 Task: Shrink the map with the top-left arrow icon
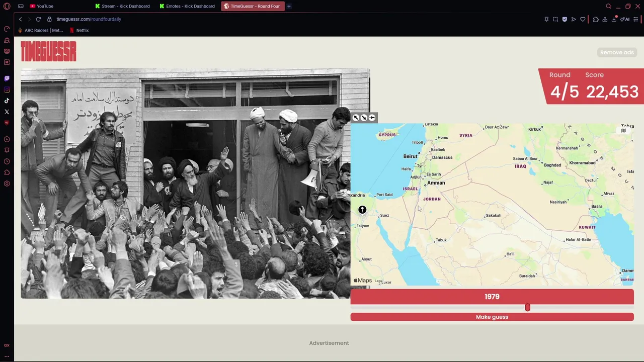pos(356,118)
